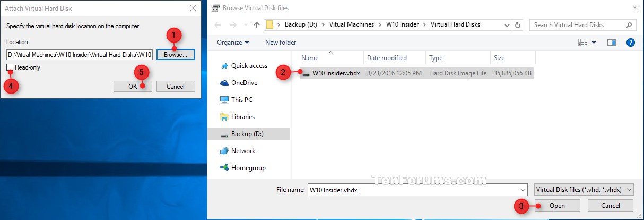Select OneDrive in navigation pane
Image resolution: width=644 pixels, height=220 pixels.
(x=244, y=83)
